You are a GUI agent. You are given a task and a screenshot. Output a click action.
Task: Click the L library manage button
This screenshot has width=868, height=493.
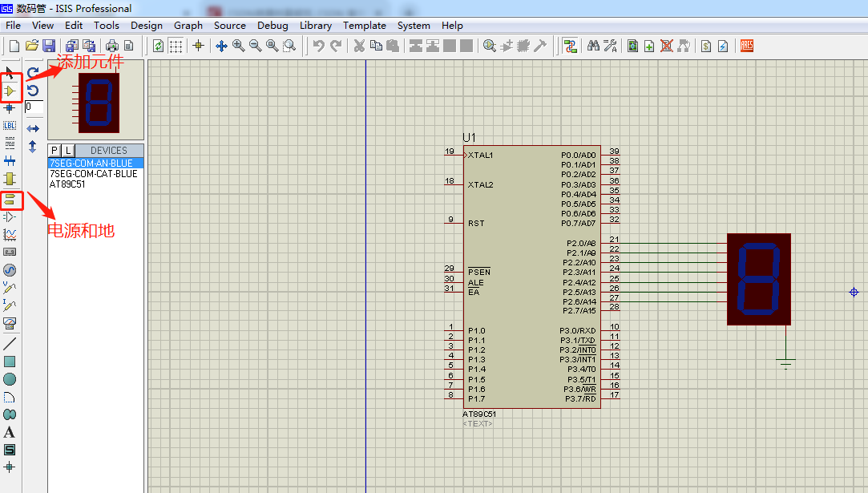tap(67, 151)
